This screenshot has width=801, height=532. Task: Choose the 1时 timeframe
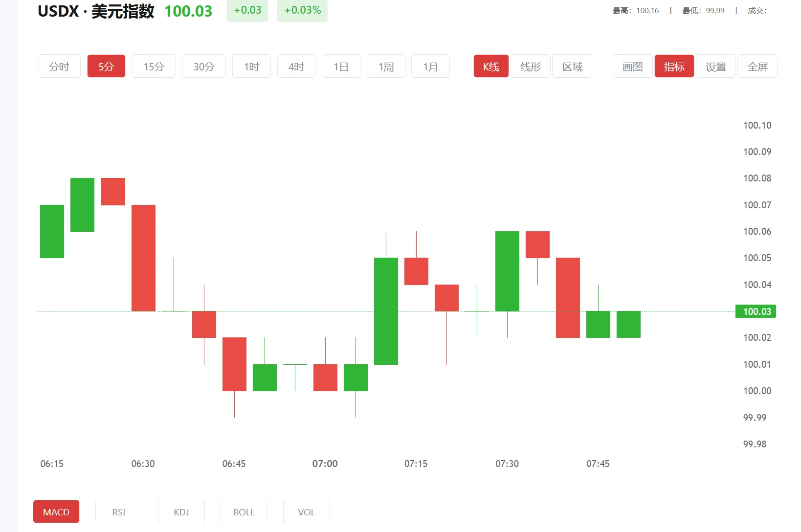pyautogui.click(x=251, y=66)
